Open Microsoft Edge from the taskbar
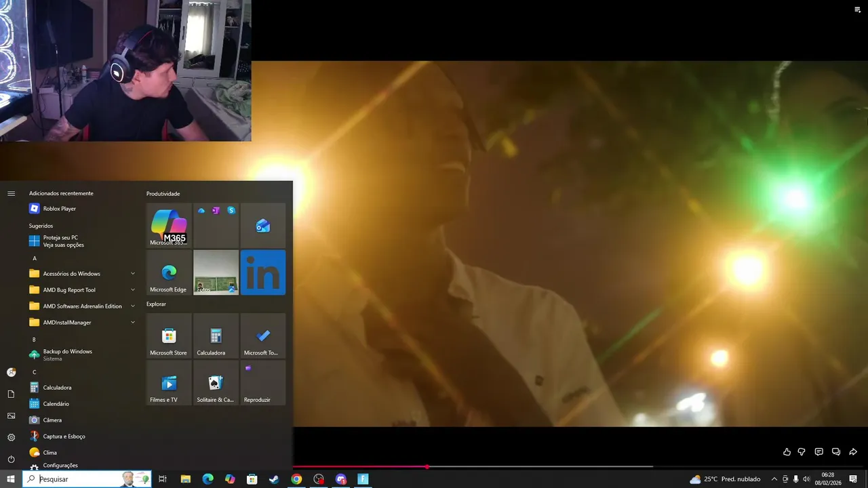Viewport: 868px width, 488px height. [x=208, y=479]
